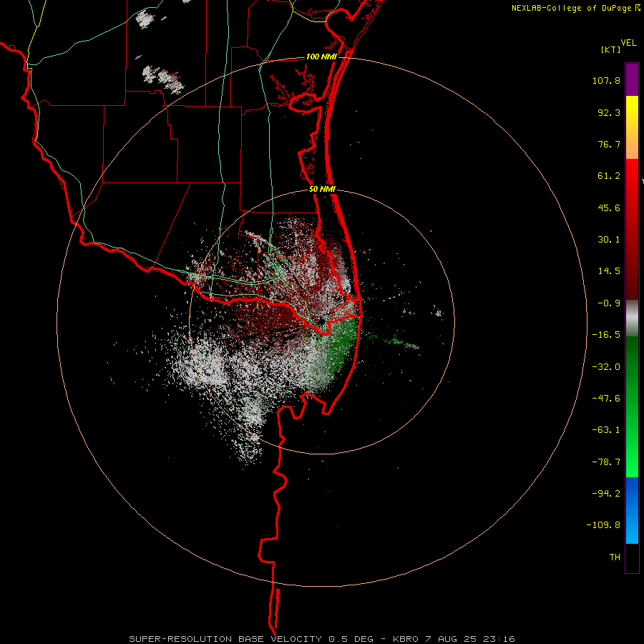Select the -0.9 velocity scale value

(x=609, y=303)
